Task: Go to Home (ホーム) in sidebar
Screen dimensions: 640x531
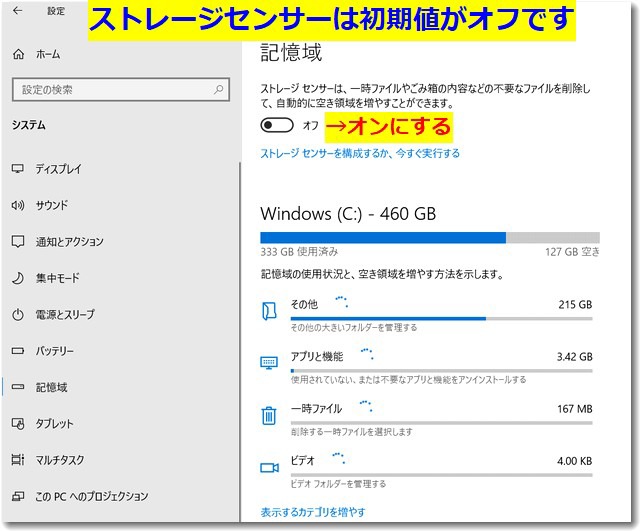Action: click(45, 56)
